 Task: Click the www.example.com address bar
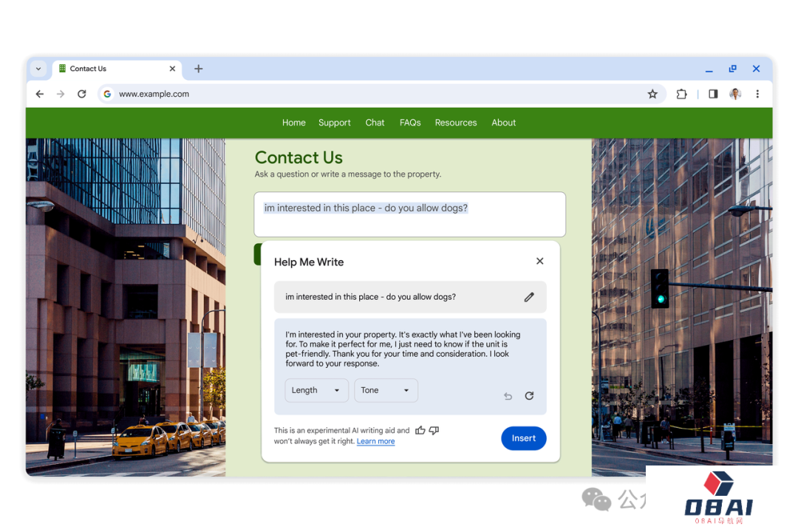[369, 94]
